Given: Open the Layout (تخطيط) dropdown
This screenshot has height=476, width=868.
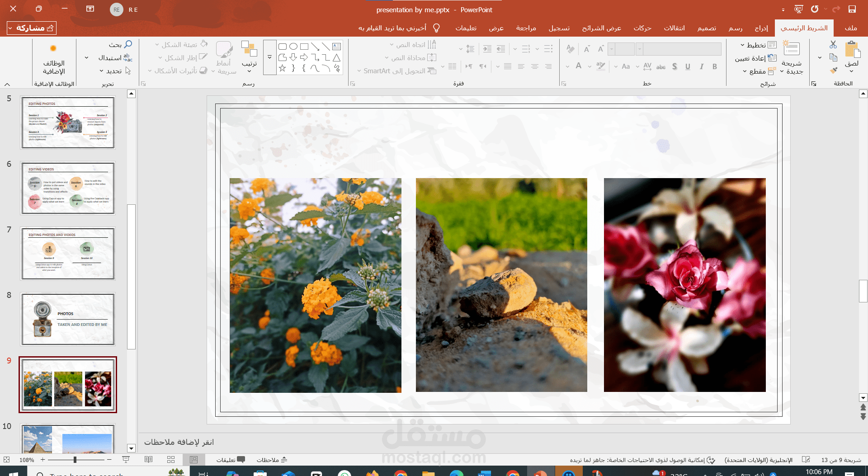Looking at the screenshot, I should [x=759, y=45].
